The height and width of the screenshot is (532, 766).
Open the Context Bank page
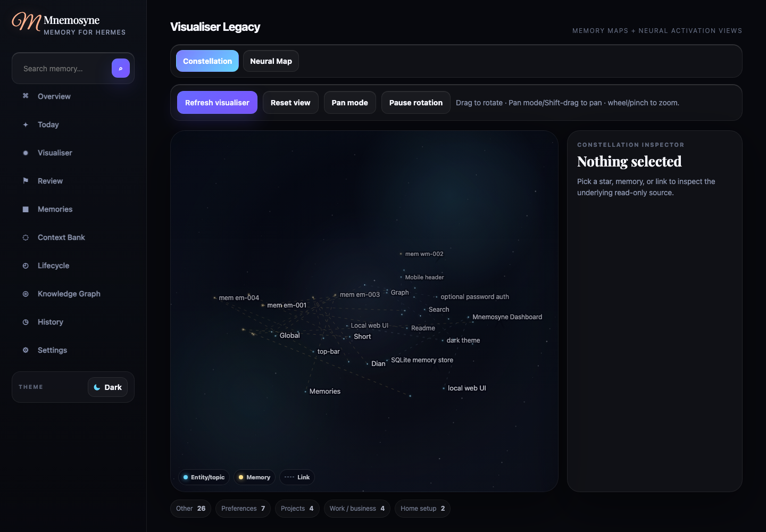[x=73, y=237]
